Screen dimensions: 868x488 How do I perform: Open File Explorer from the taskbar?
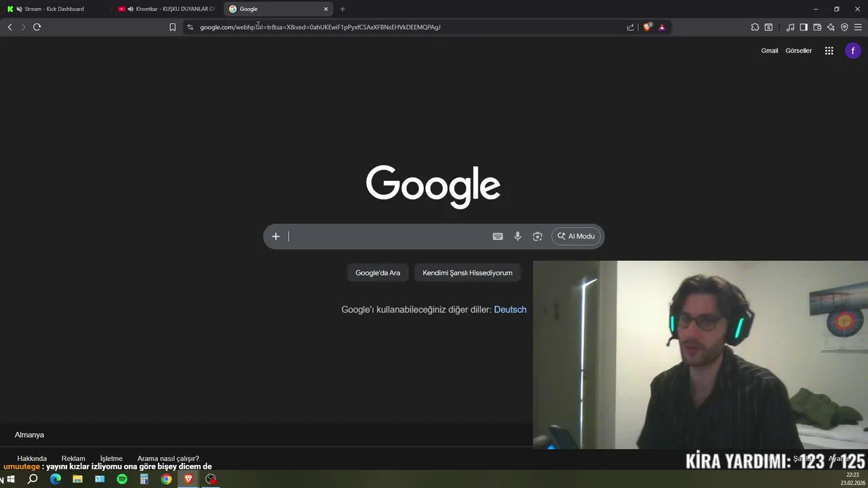coord(78,479)
